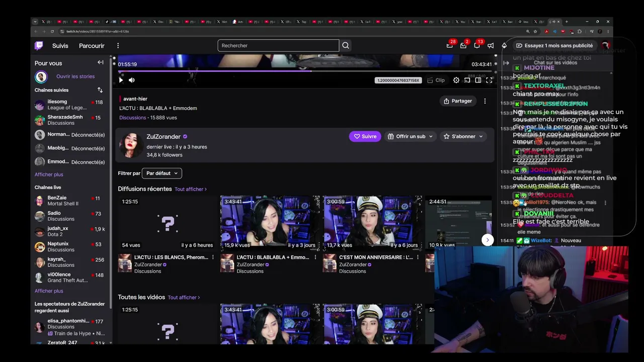
Task: Toggle theatre mode on the player
Action: click(478, 80)
